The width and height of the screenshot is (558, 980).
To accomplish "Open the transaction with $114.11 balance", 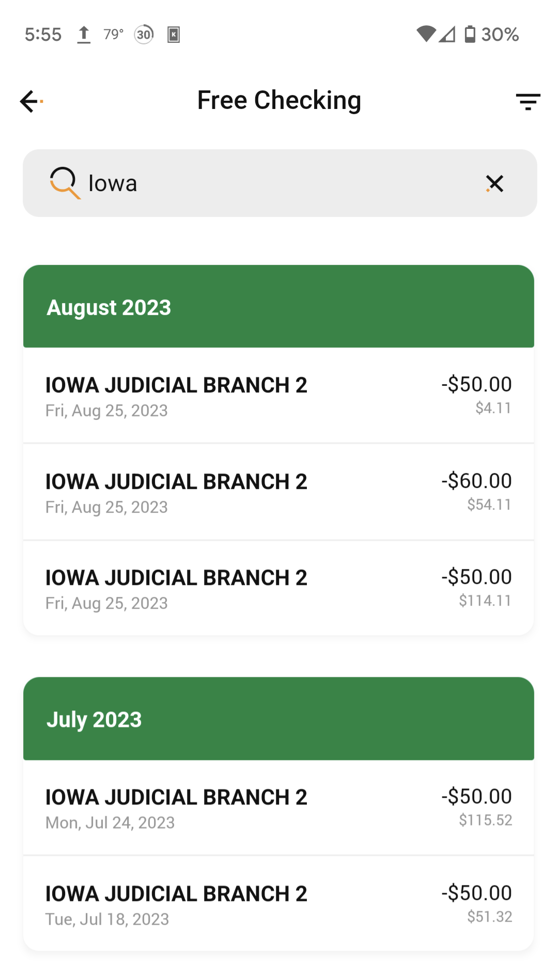I will click(278, 589).
